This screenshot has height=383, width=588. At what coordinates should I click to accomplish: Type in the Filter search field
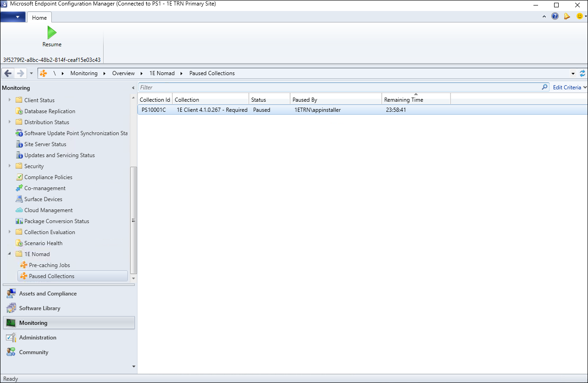point(339,87)
